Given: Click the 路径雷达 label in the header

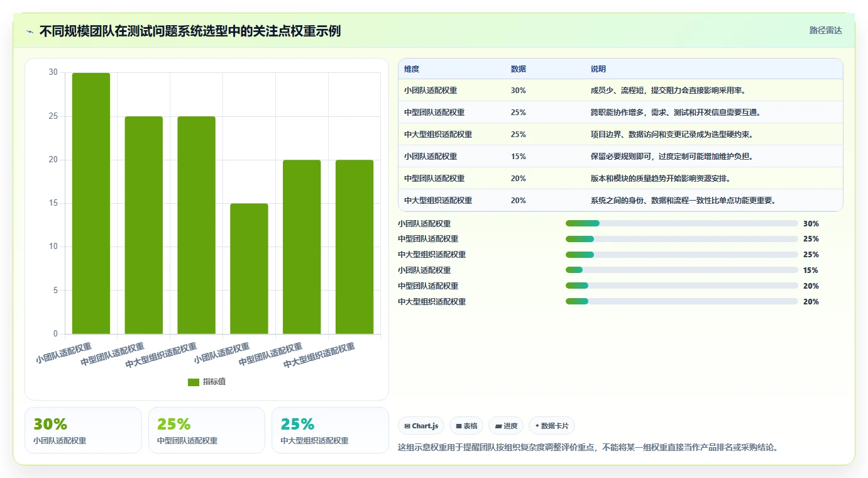Looking at the screenshot, I should 825,30.
